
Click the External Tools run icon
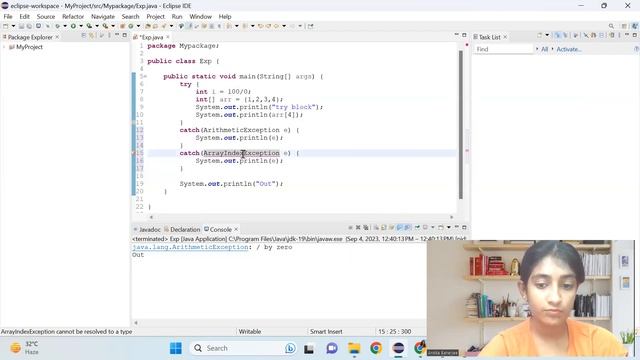coord(105,26)
